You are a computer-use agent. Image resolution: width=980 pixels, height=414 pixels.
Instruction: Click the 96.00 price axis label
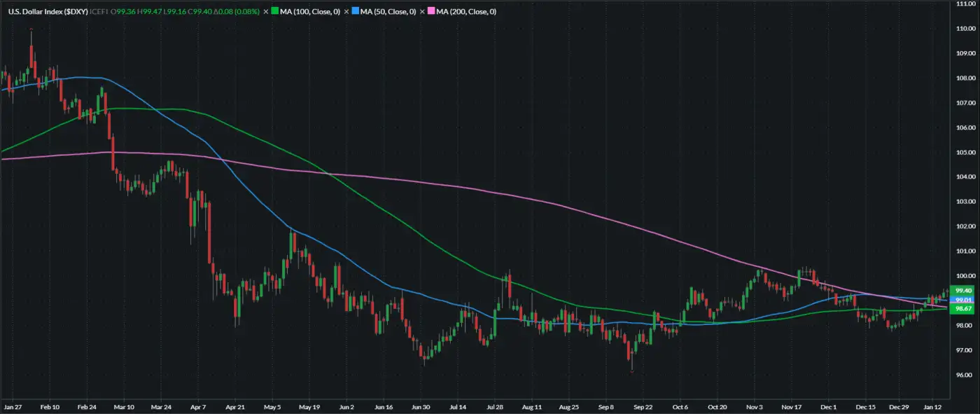pos(964,375)
